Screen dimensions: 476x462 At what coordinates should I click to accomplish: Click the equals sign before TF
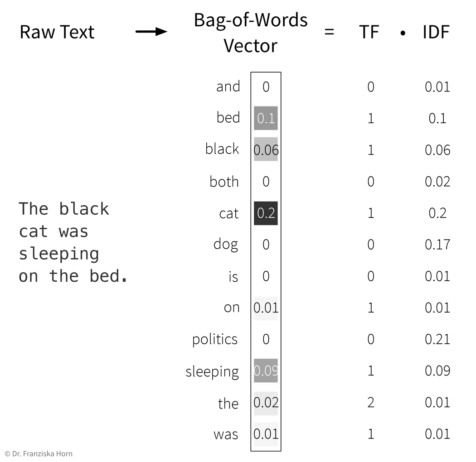point(330,32)
